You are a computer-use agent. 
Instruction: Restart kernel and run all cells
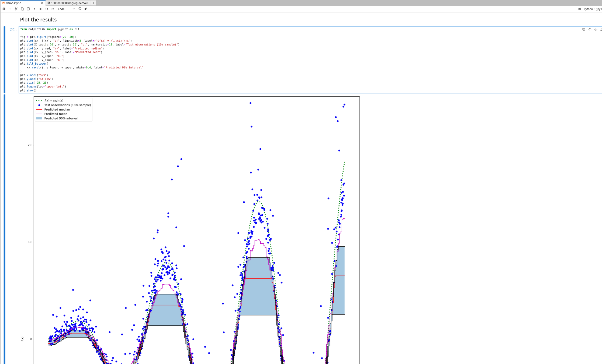click(53, 9)
